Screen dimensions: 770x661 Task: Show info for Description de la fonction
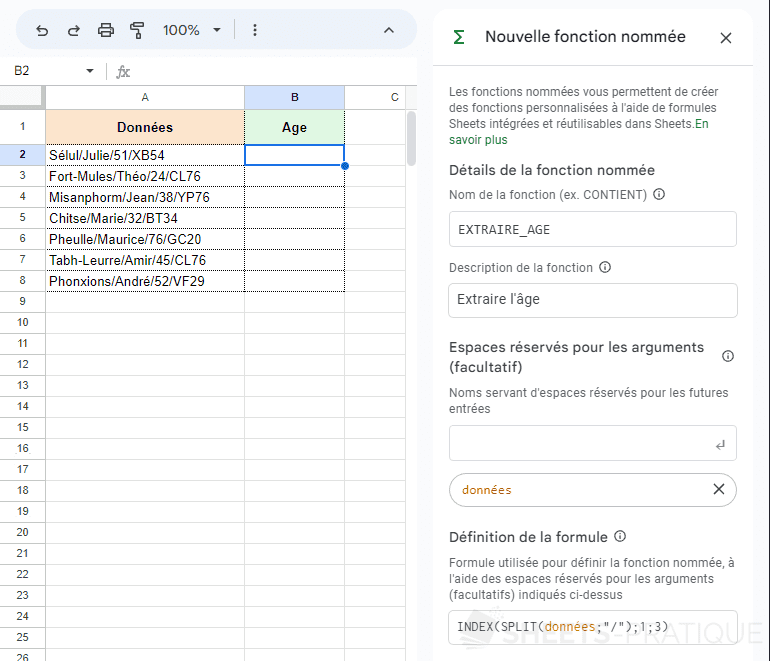(605, 267)
